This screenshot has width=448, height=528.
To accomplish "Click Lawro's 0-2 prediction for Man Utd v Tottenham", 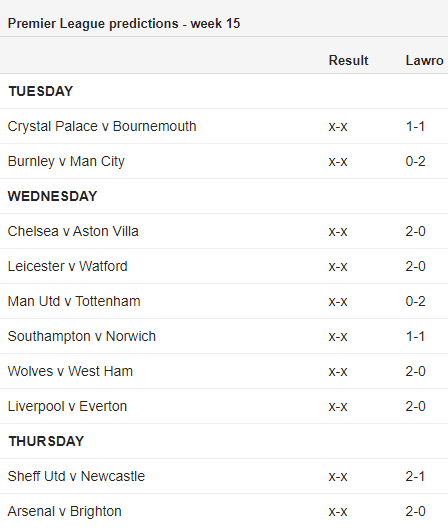I will point(415,301).
